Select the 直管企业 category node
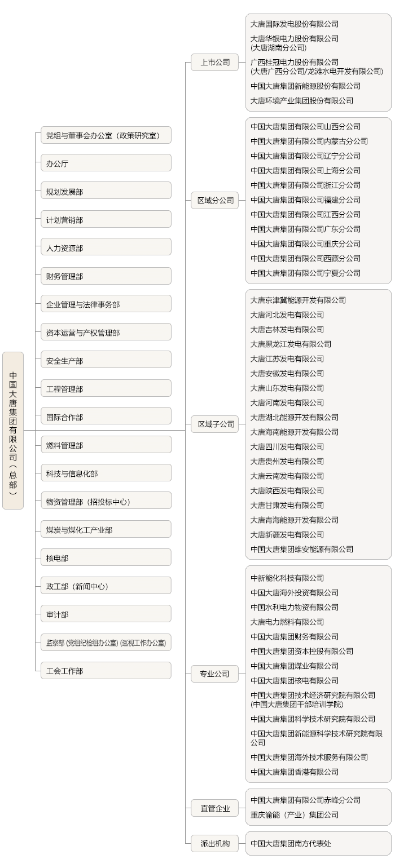 (215, 808)
